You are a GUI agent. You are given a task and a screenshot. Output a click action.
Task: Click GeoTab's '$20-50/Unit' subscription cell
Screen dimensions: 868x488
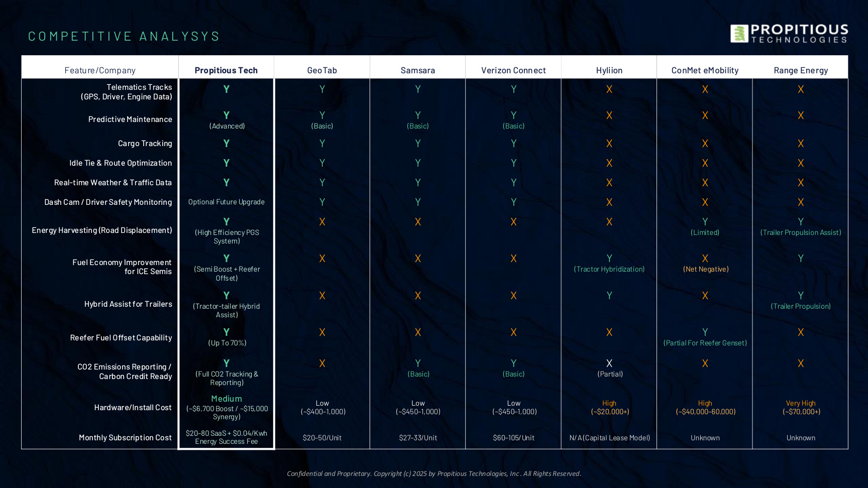pos(322,438)
